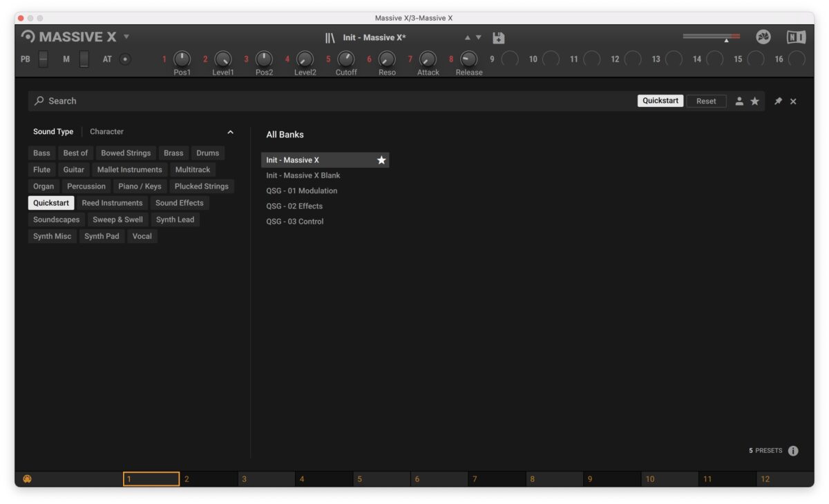This screenshot has width=829, height=504.
Task: Select the Best of tag
Action: point(75,153)
